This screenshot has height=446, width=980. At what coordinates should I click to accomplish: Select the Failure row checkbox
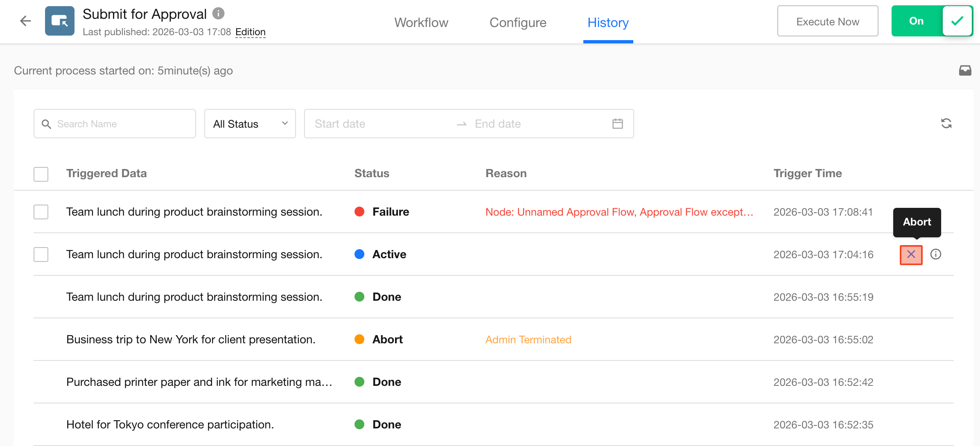click(41, 212)
